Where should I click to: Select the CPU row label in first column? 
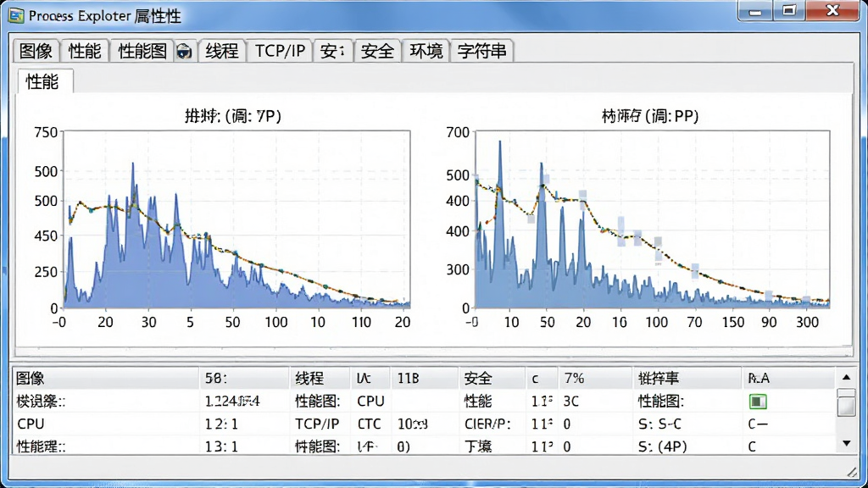click(31, 424)
